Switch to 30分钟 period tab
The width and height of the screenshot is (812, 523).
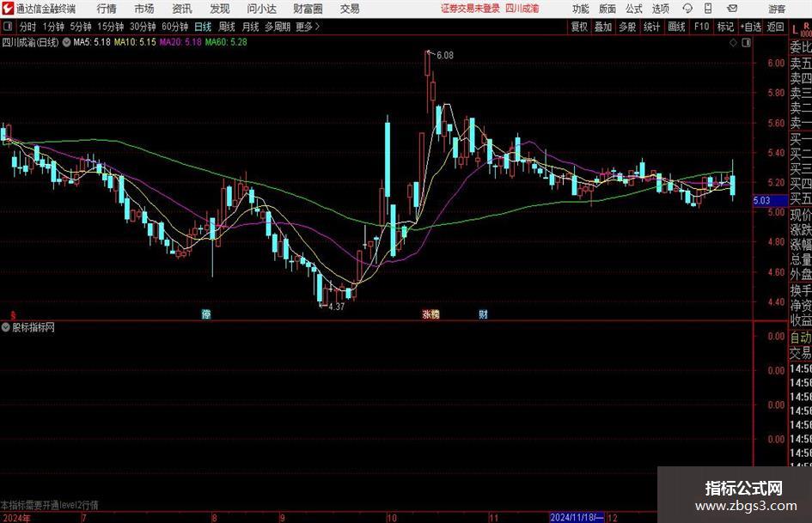tap(143, 27)
